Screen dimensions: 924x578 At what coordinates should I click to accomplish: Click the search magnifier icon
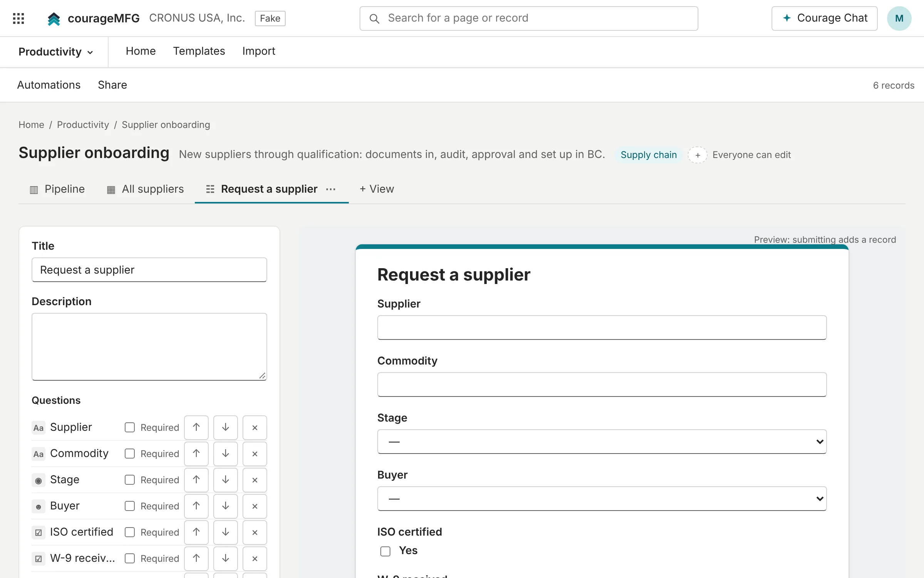374,18
